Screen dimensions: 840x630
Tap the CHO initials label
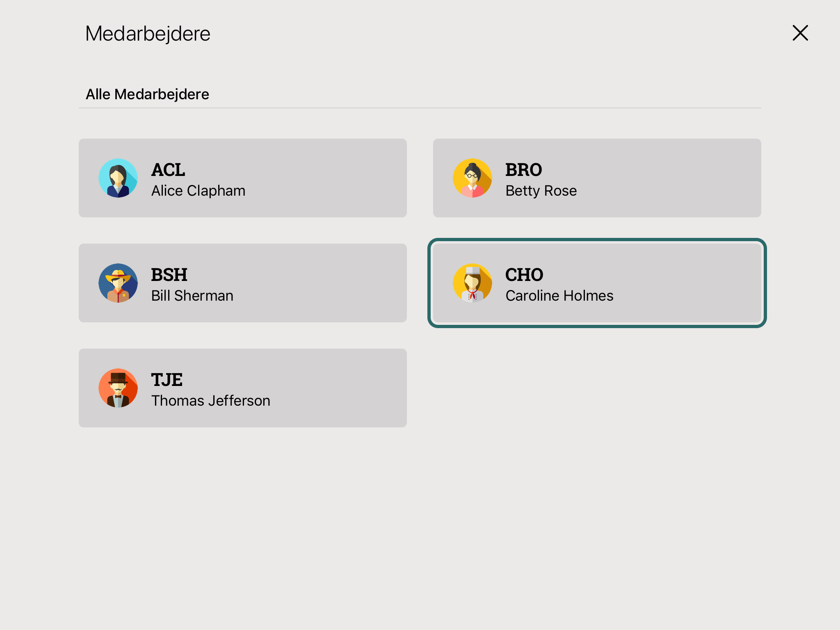pyautogui.click(x=524, y=275)
